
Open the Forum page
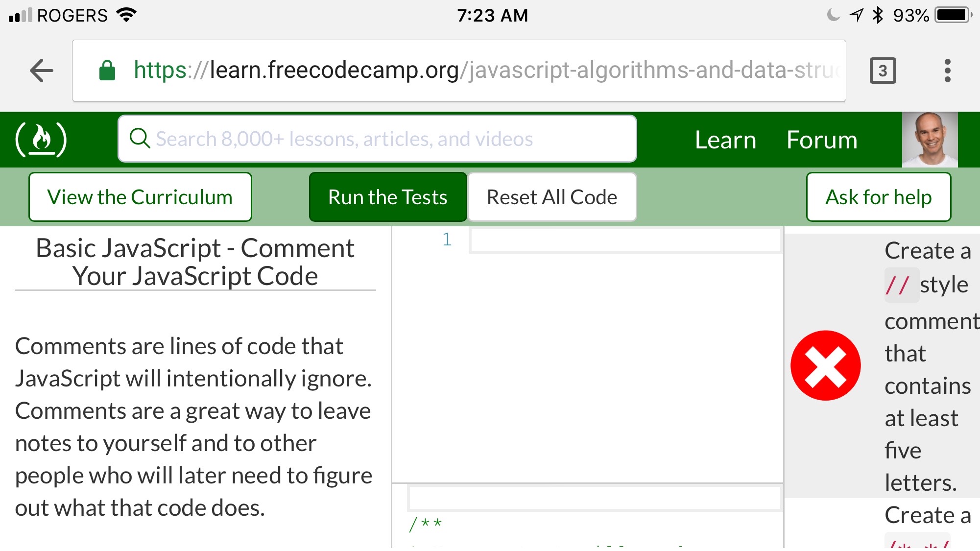(821, 140)
